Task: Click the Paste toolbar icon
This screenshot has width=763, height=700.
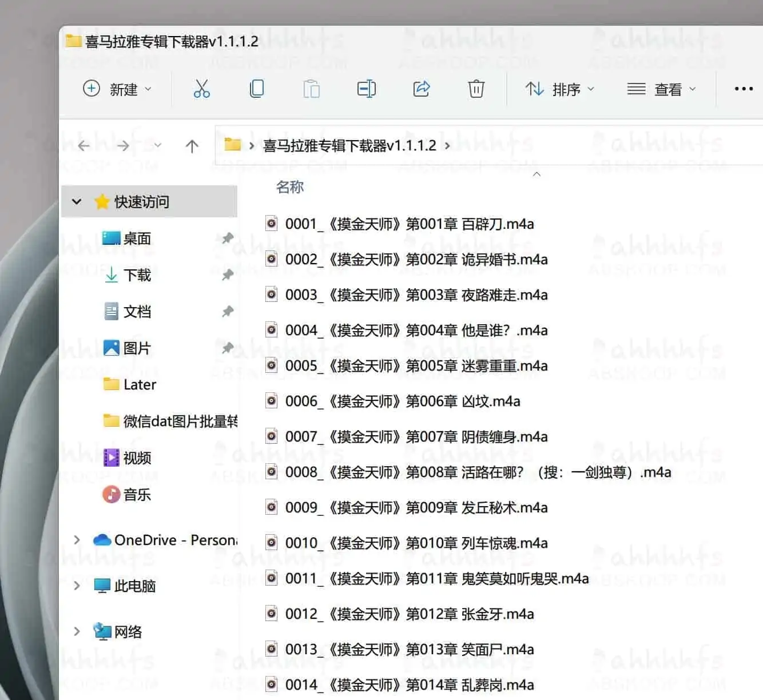Action: [311, 89]
